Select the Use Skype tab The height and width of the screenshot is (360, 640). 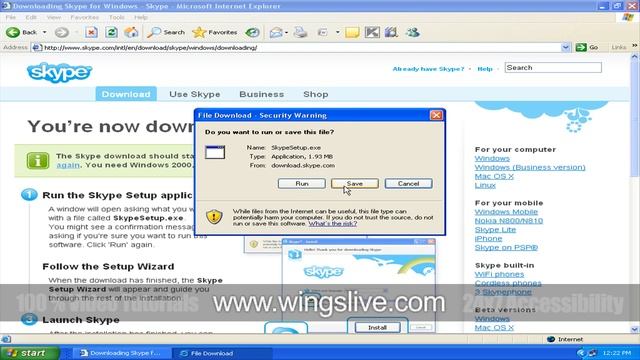click(195, 94)
